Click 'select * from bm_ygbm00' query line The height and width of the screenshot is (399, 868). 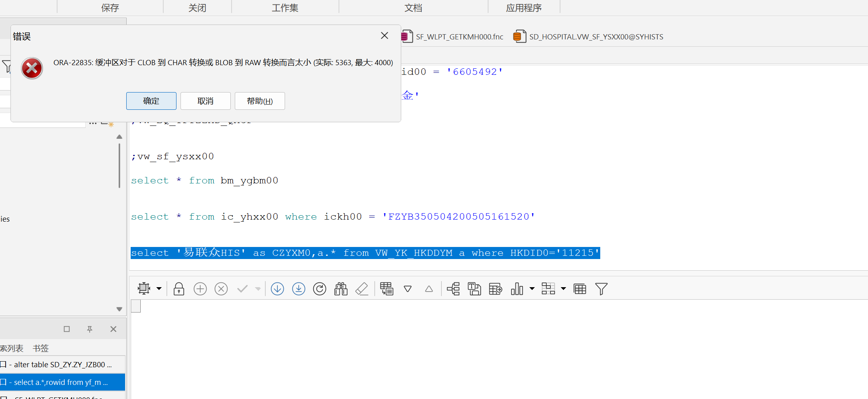(205, 181)
